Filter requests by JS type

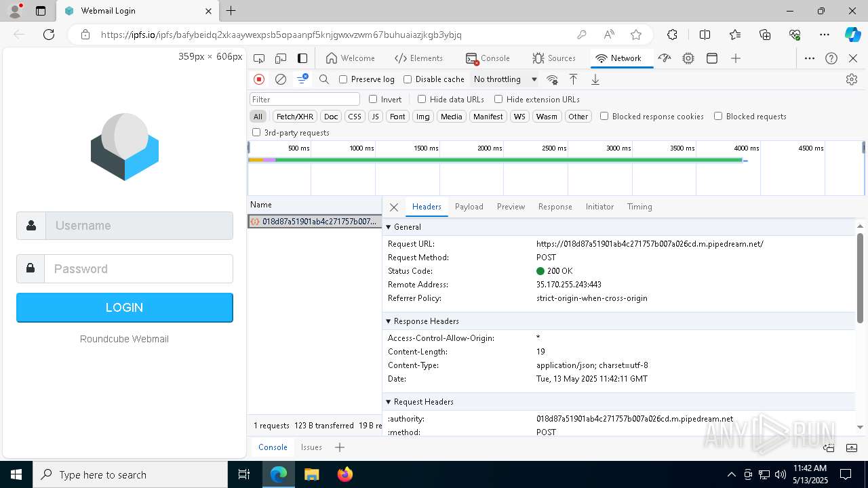coord(375,117)
